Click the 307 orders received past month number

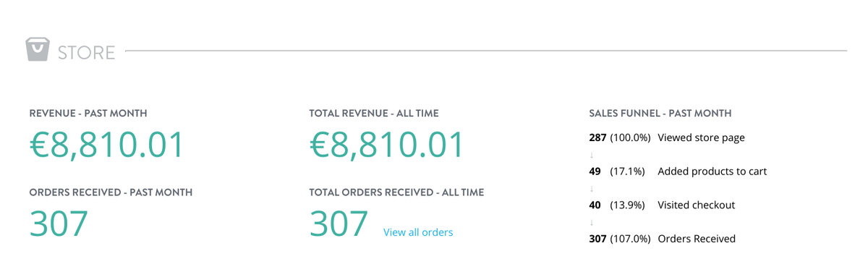tap(59, 224)
